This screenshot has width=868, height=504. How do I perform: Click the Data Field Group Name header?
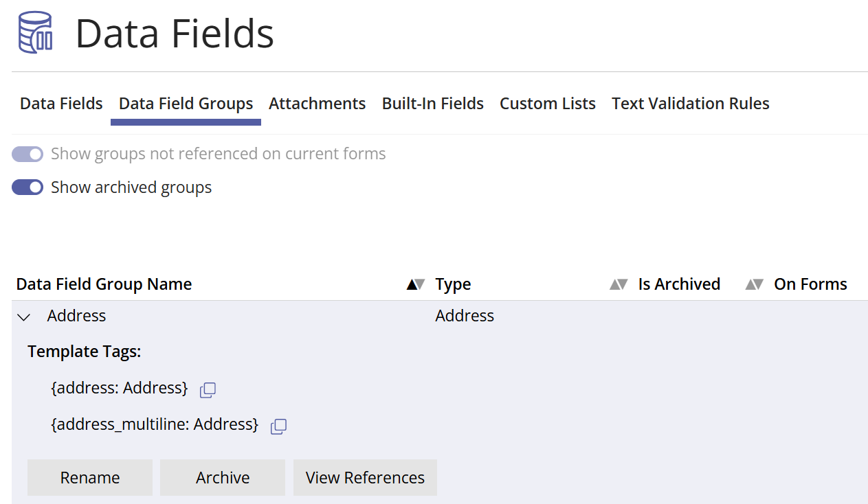(104, 284)
